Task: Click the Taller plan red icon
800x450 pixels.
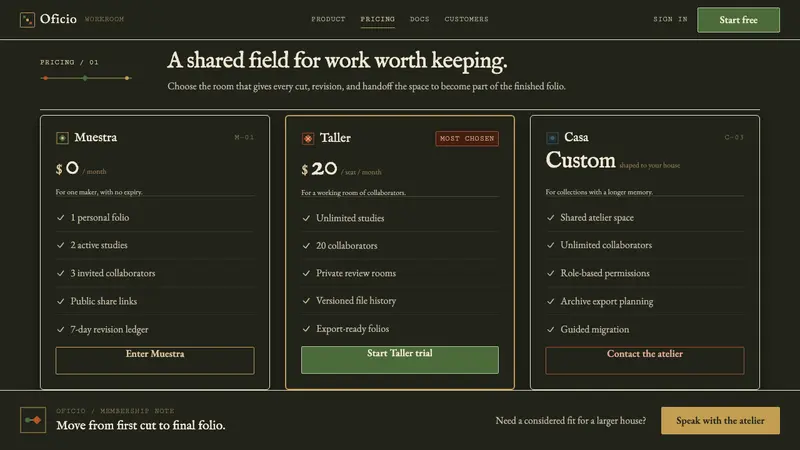Action: point(308,138)
